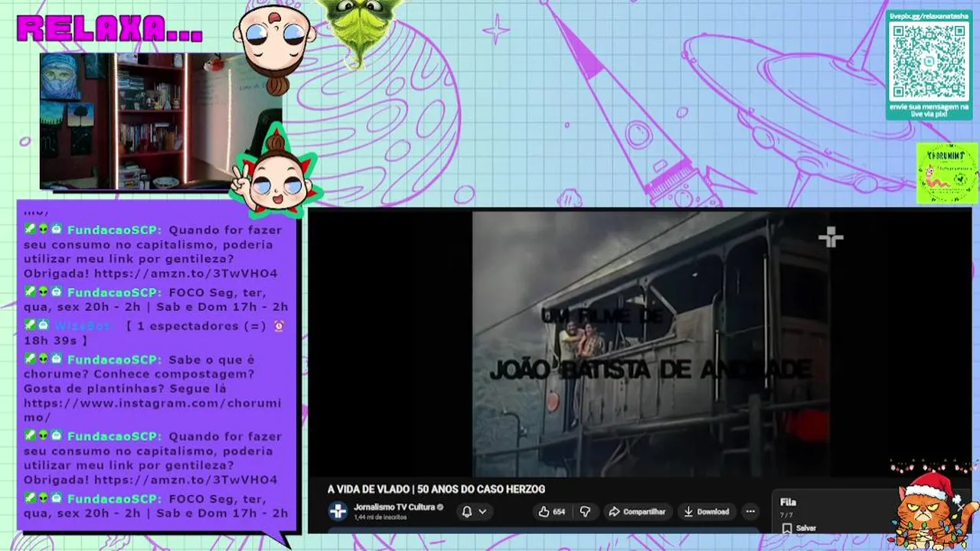980x551 pixels.
Task: Click the verified checkmark beside channel name
Action: (440, 507)
